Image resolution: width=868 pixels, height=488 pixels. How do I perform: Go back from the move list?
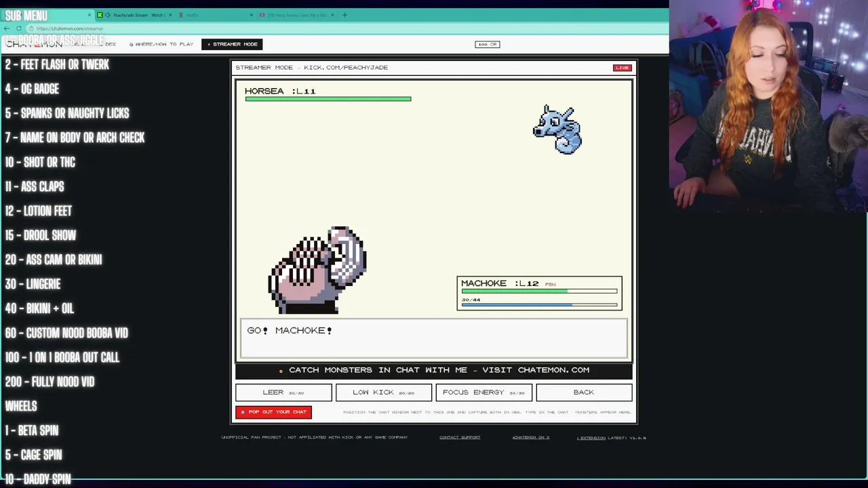click(x=584, y=392)
